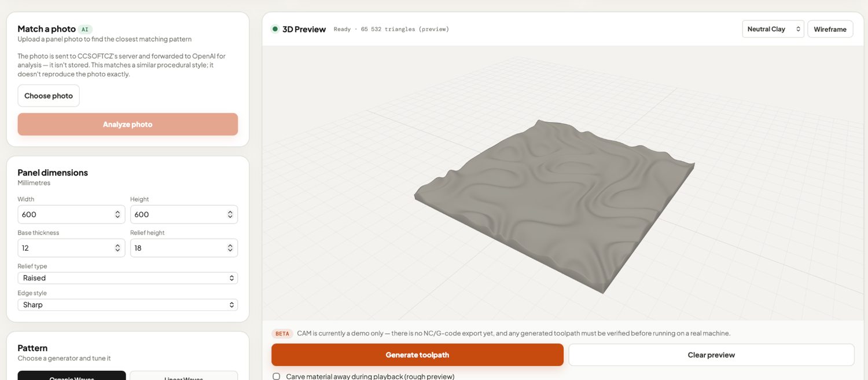This screenshot has height=380, width=868.
Task: Click the Width field stepper arrows
Action: (x=117, y=214)
